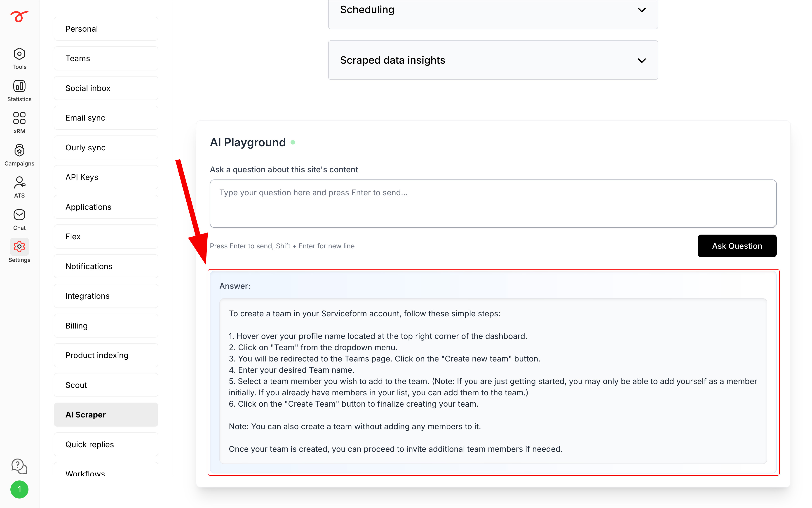This screenshot has width=812, height=508.
Task: Open the help chat bubble icon
Action: [19, 466]
